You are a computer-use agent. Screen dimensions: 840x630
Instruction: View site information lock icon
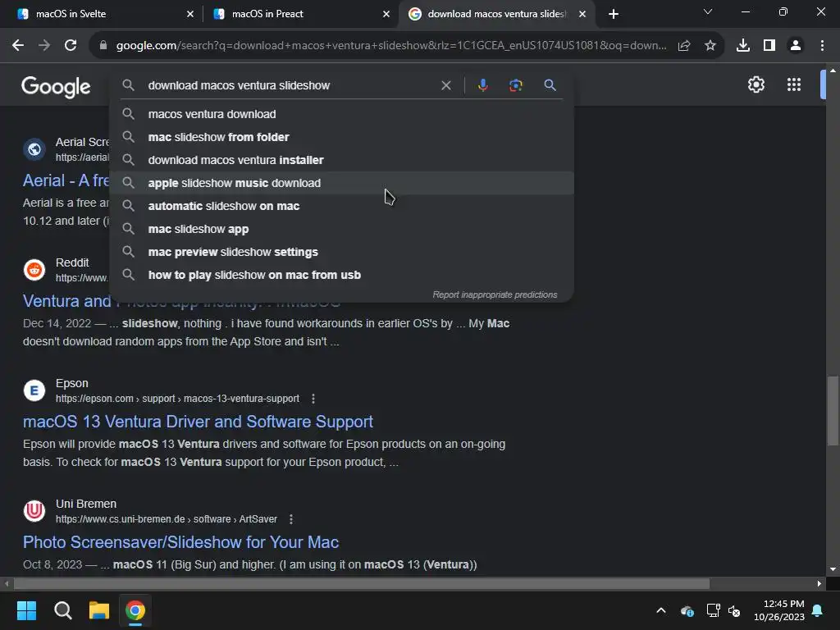103,46
